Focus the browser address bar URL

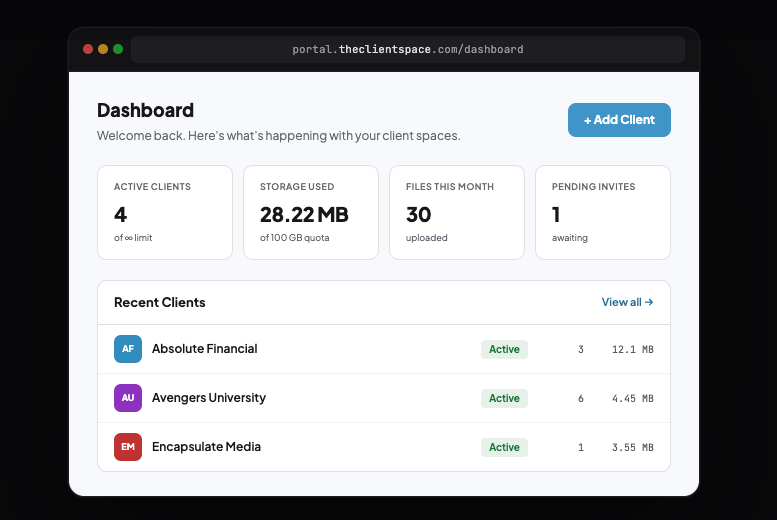(408, 49)
